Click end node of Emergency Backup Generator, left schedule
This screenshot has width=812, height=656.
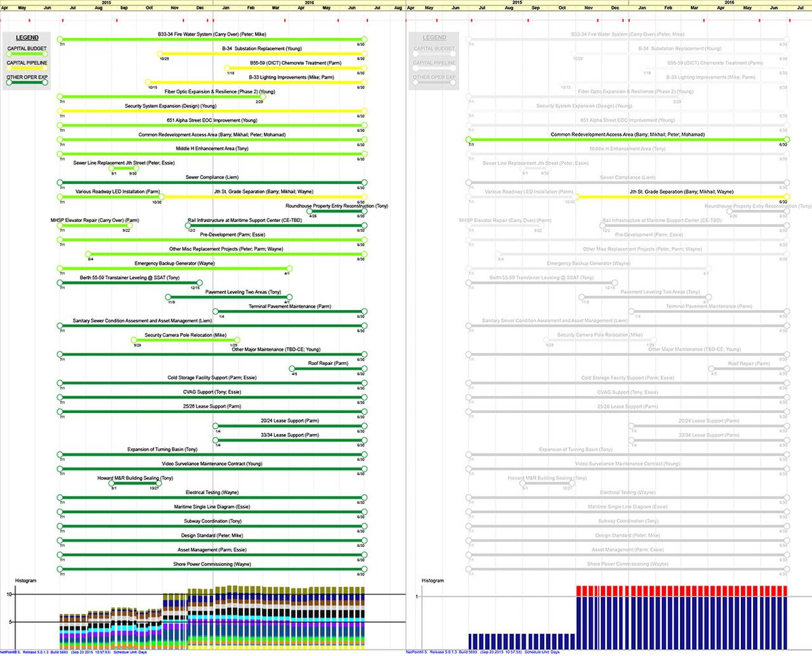click(x=288, y=269)
